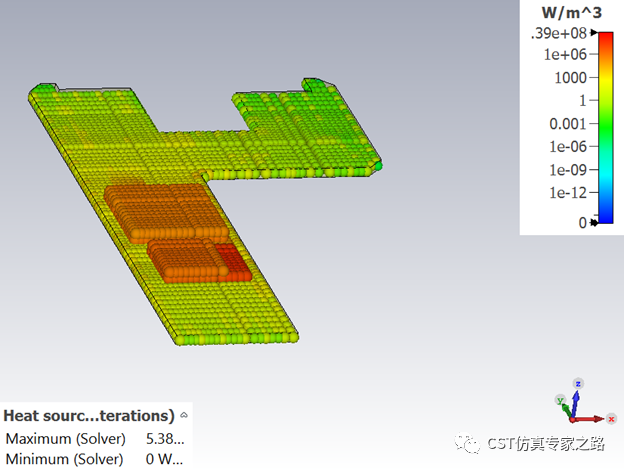Click the minimum value 0 W...

tap(164, 459)
